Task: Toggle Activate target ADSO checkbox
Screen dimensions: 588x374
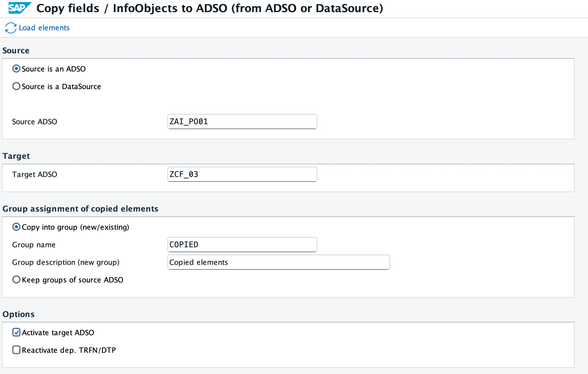Action: (16, 332)
